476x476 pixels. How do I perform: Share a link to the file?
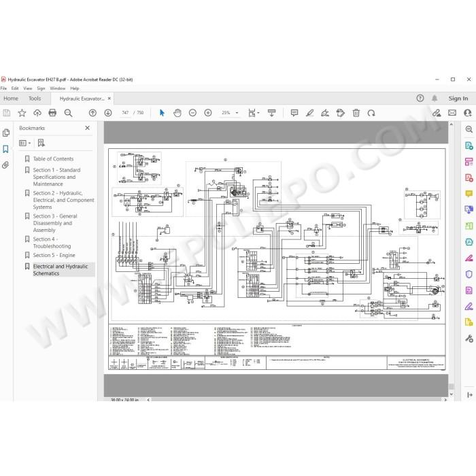pos(437,113)
